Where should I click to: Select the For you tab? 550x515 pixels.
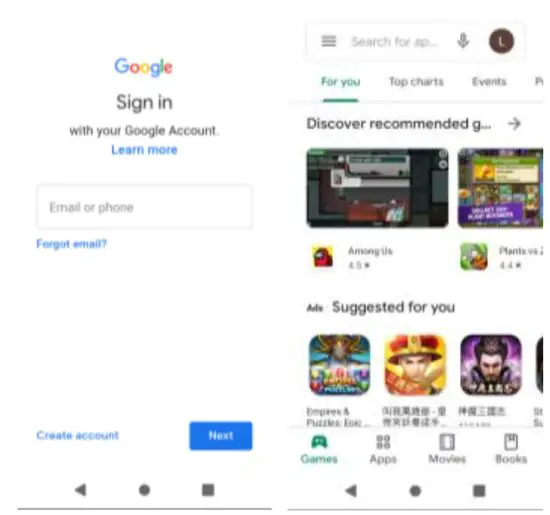(341, 82)
